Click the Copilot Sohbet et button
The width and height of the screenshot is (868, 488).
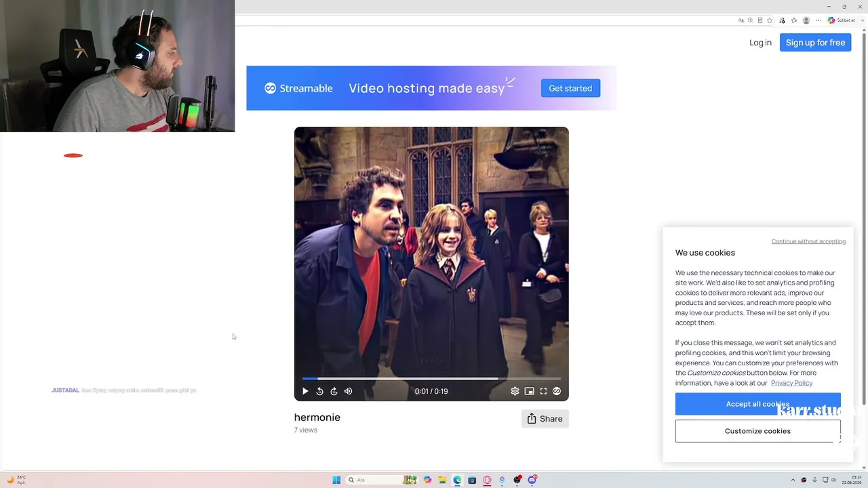842,20
